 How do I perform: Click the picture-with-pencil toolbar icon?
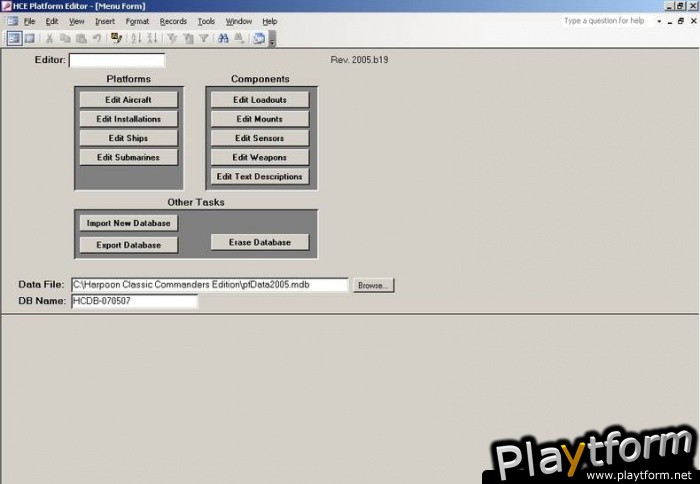(x=117, y=38)
